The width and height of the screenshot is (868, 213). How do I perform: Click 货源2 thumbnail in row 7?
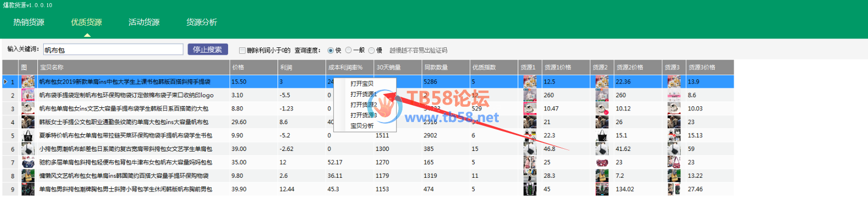[602, 163]
